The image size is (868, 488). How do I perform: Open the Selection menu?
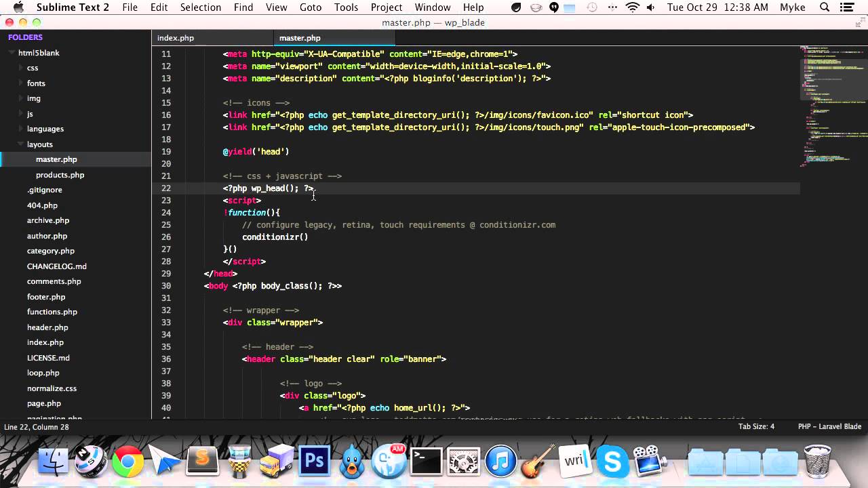point(201,7)
